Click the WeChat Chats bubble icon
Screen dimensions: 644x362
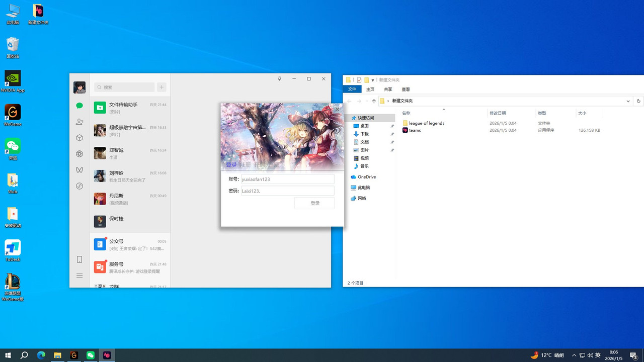tap(79, 106)
